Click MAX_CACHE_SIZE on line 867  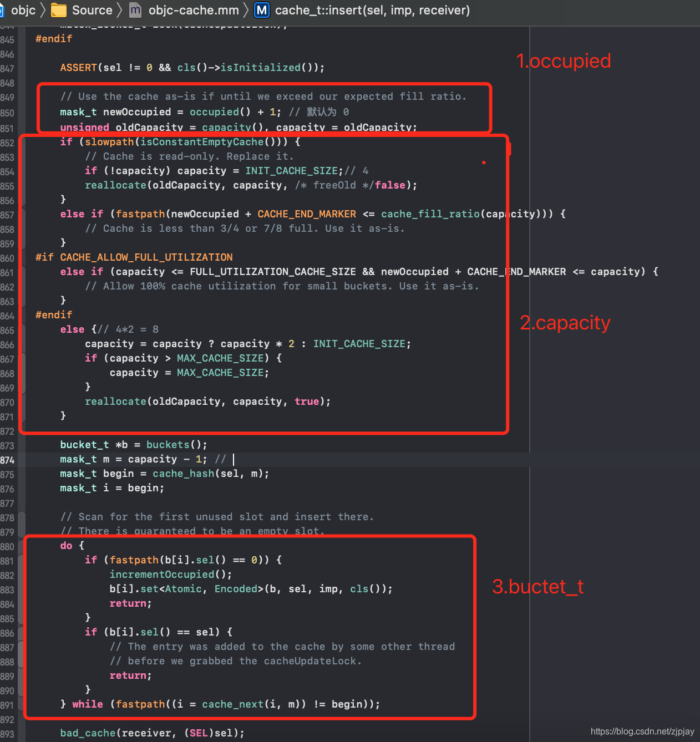point(220,358)
